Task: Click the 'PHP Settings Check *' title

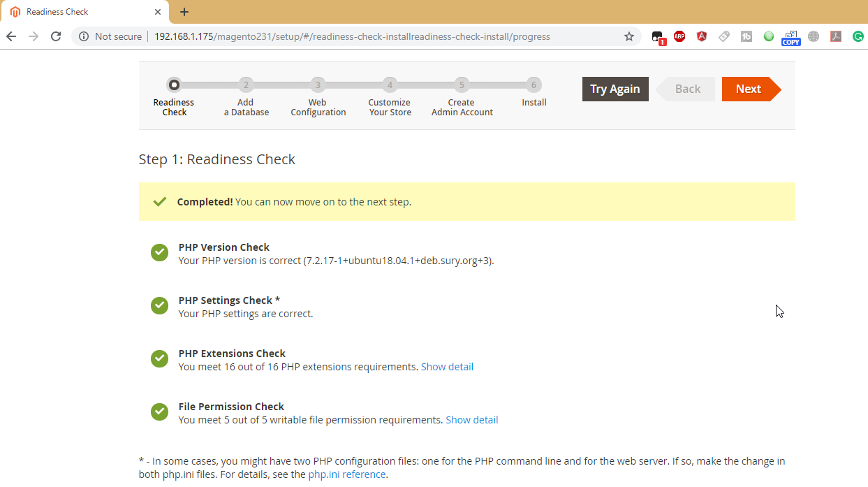Action: [229, 300]
